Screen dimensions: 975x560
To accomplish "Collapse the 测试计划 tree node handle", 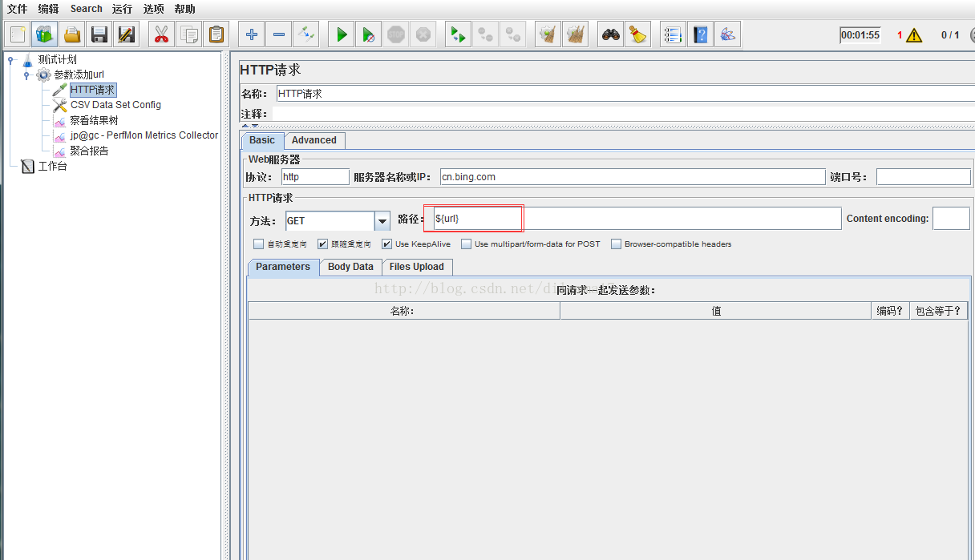I will (x=10, y=60).
